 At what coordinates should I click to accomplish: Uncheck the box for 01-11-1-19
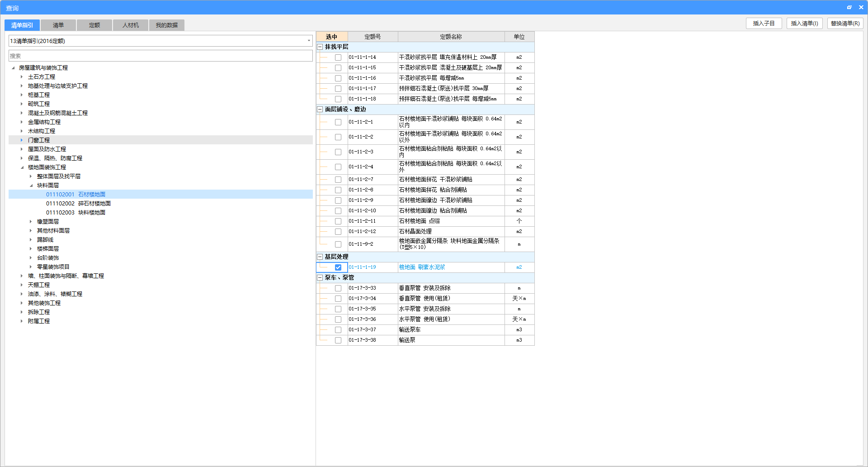tap(338, 267)
